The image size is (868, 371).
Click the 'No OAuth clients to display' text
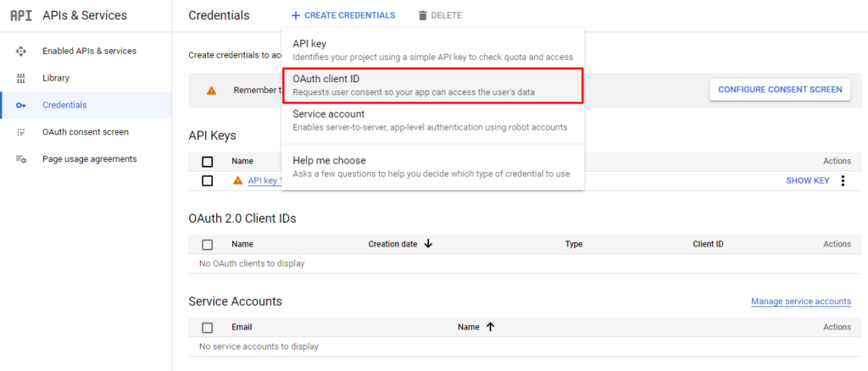(x=252, y=263)
